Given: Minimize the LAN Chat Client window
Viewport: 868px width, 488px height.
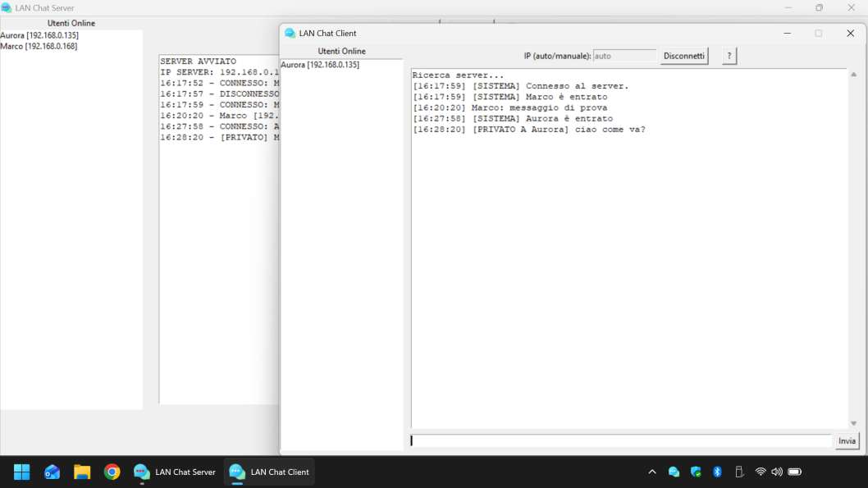Looking at the screenshot, I should 787,33.
